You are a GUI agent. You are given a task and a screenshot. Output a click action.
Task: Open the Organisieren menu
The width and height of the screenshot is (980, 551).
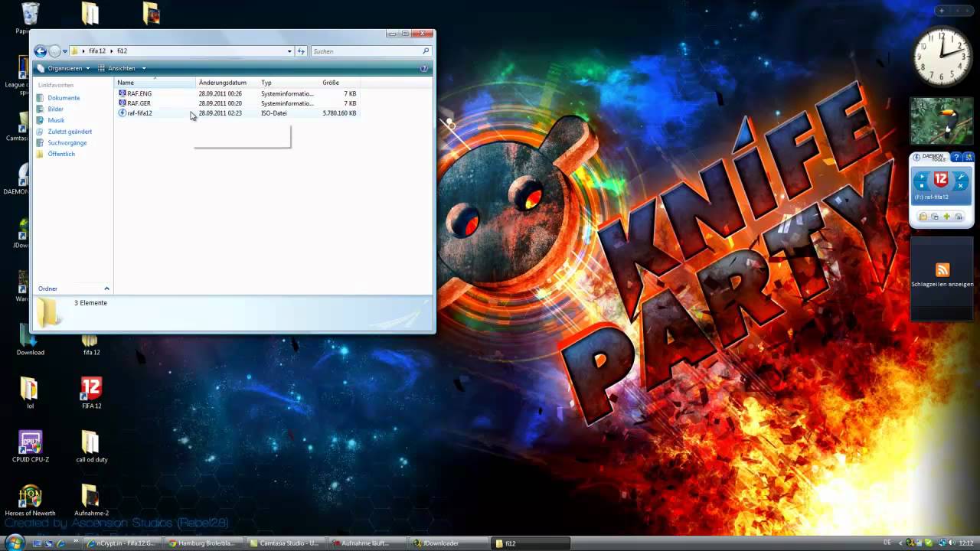tap(64, 68)
